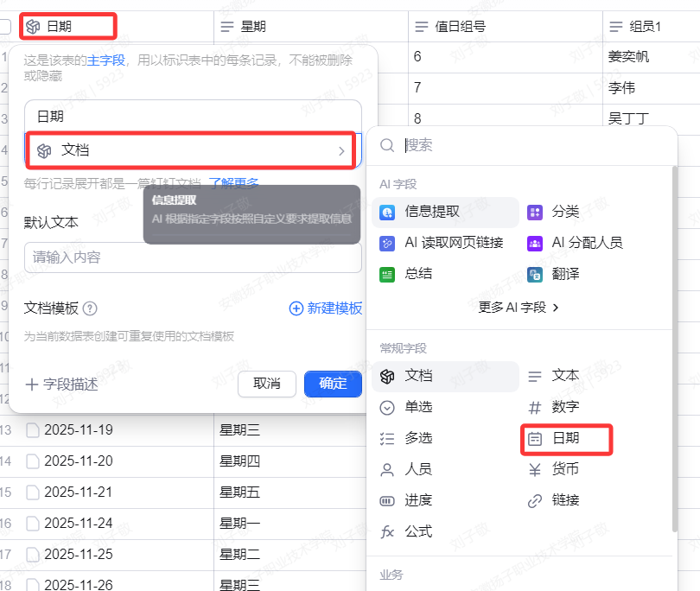Toggle the select-all checkbox in header
Viewport: 700px width, 591px height.
[x=4, y=27]
